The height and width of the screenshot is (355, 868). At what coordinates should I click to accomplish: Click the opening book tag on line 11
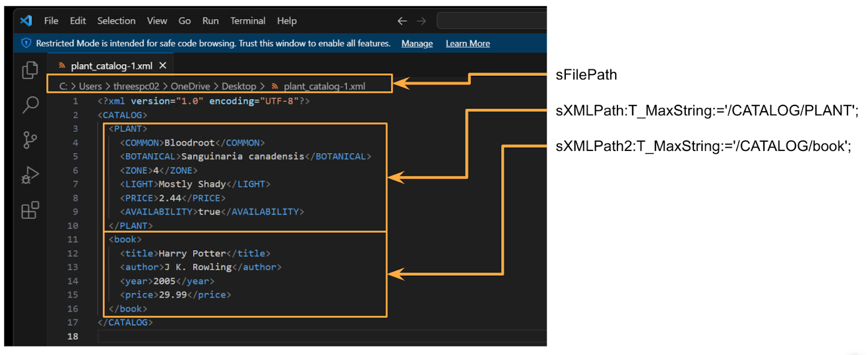[125, 239]
